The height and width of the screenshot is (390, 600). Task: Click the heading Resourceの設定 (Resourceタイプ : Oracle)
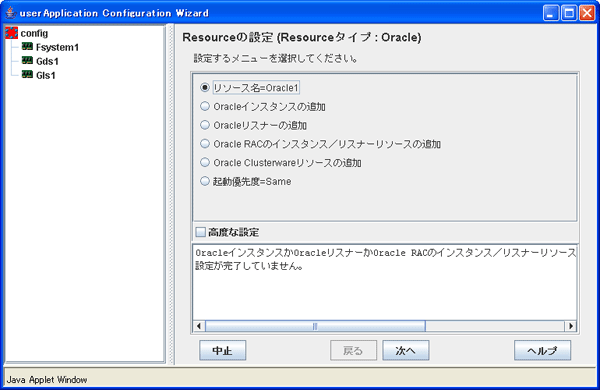(x=302, y=38)
